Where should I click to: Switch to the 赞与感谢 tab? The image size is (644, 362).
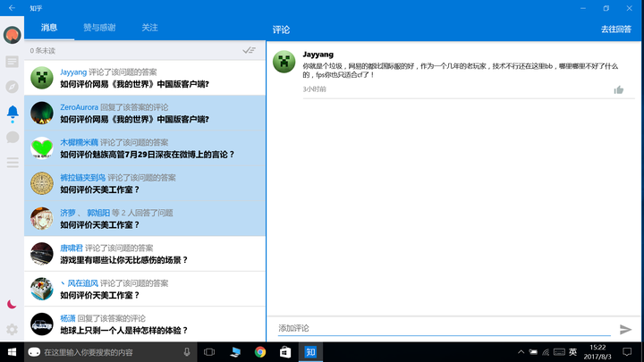99,28
